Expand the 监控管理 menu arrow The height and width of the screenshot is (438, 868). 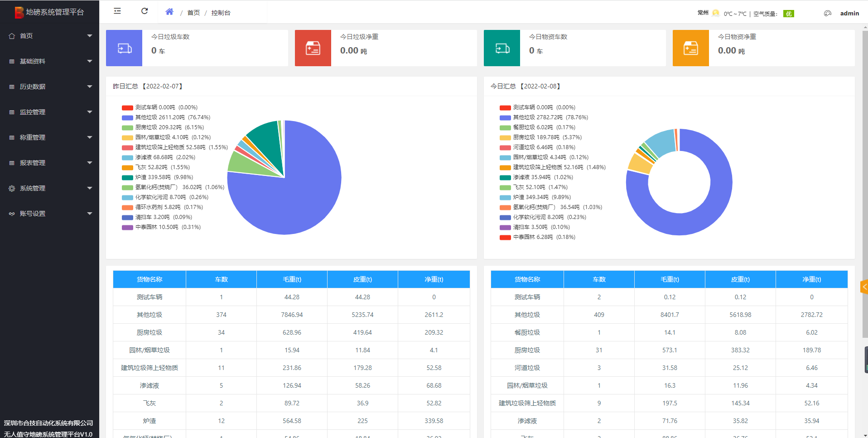(90, 112)
